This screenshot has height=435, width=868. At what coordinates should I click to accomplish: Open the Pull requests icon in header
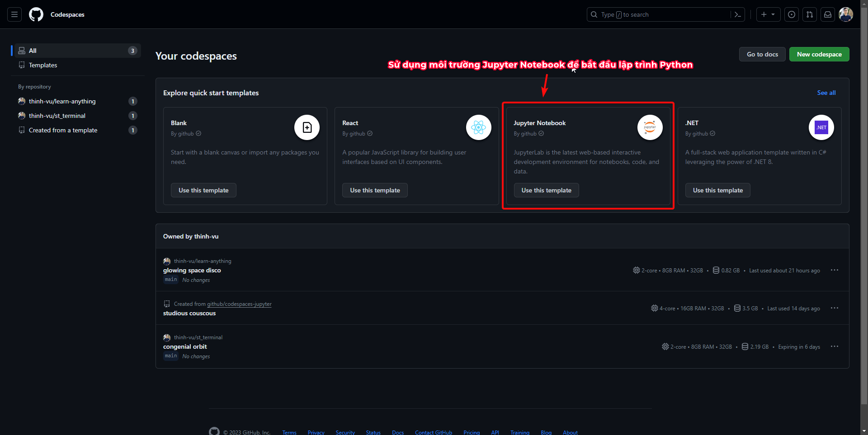pyautogui.click(x=810, y=14)
